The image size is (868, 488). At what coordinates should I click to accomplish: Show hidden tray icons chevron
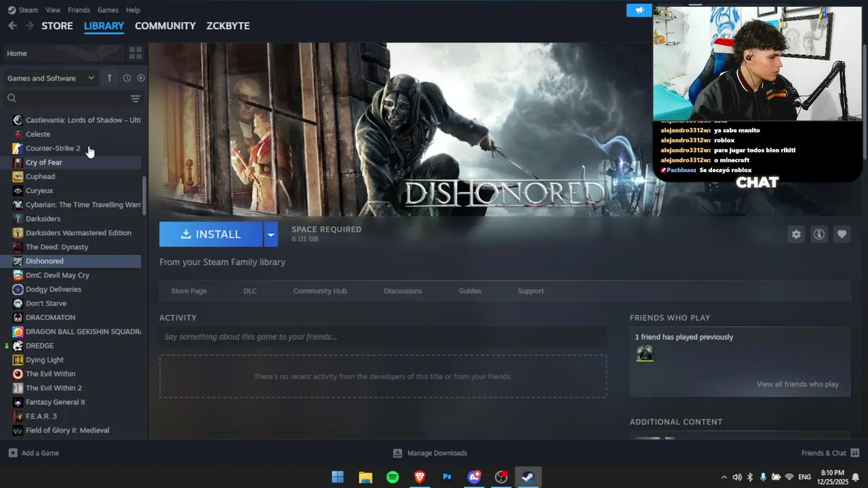coord(724,477)
